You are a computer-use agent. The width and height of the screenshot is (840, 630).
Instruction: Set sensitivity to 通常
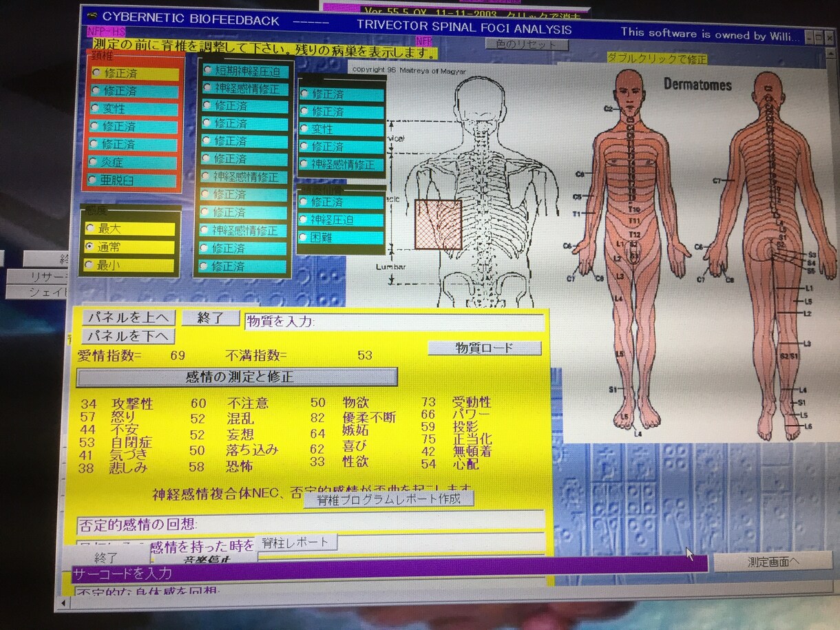point(90,246)
